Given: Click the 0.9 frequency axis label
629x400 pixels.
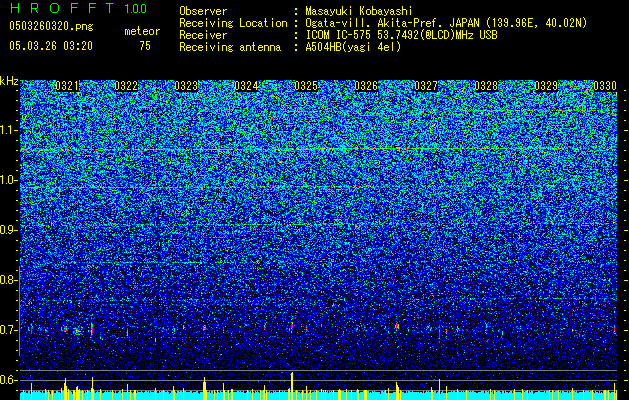Looking at the screenshot, I should (x=9, y=230).
